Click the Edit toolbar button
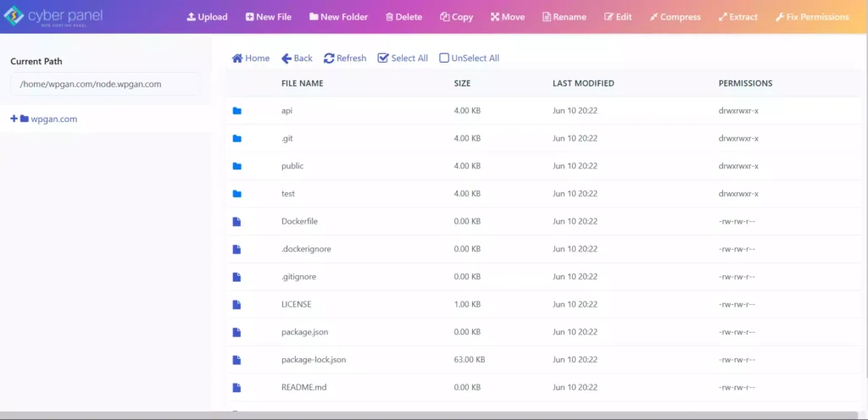868x420 pixels. point(618,17)
